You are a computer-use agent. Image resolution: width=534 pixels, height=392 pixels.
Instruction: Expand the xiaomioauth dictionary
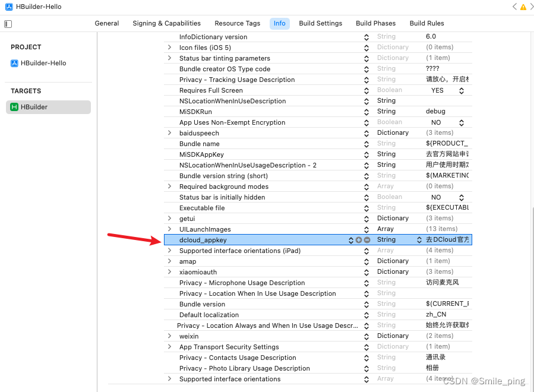tap(170, 272)
